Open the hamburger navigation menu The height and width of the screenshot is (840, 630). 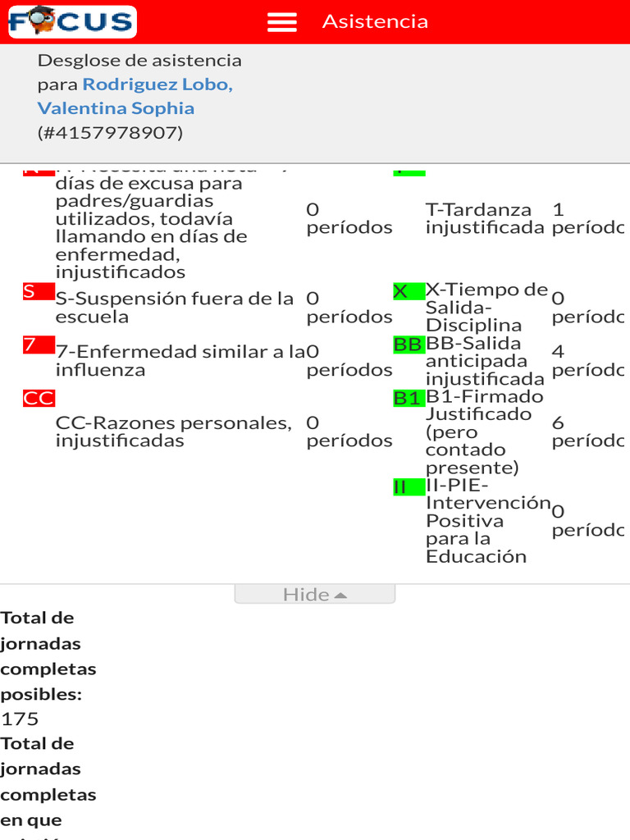click(x=282, y=22)
